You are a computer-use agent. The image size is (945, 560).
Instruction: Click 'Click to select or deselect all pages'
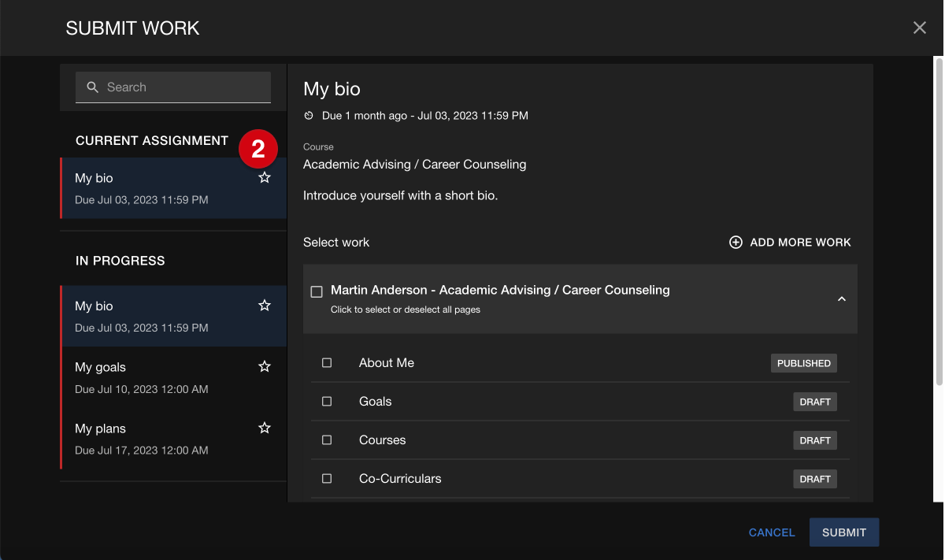(x=406, y=310)
